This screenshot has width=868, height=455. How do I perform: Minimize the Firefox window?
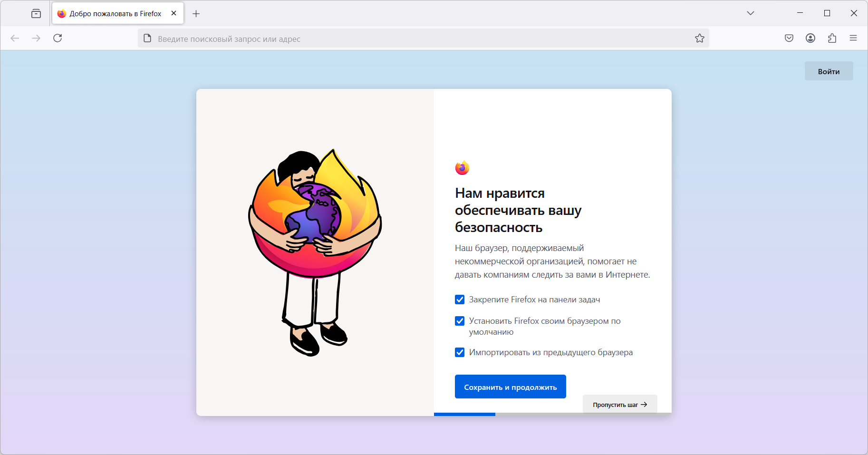pos(800,13)
